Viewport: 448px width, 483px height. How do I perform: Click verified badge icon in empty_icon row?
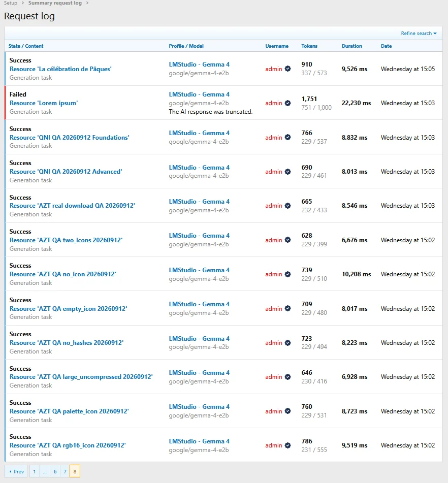coord(287,308)
